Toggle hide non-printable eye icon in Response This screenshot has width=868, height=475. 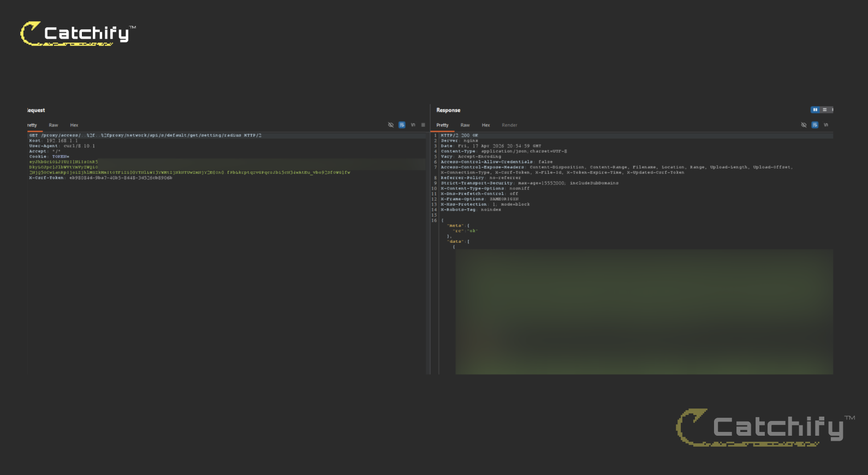click(x=804, y=125)
